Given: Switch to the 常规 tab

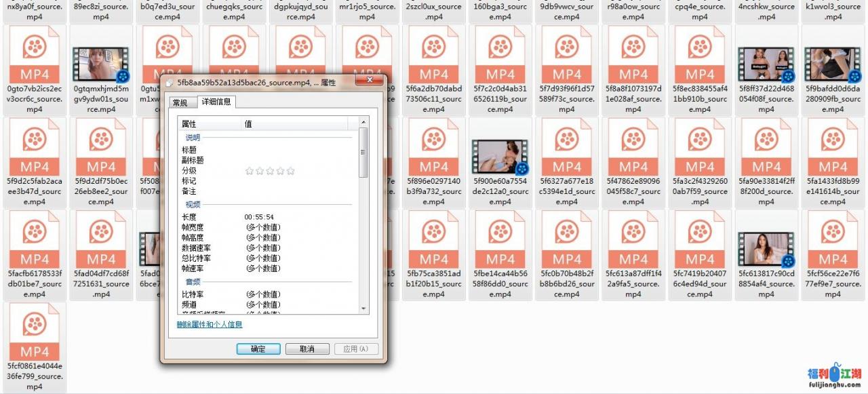Looking at the screenshot, I should pyautogui.click(x=180, y=103).
